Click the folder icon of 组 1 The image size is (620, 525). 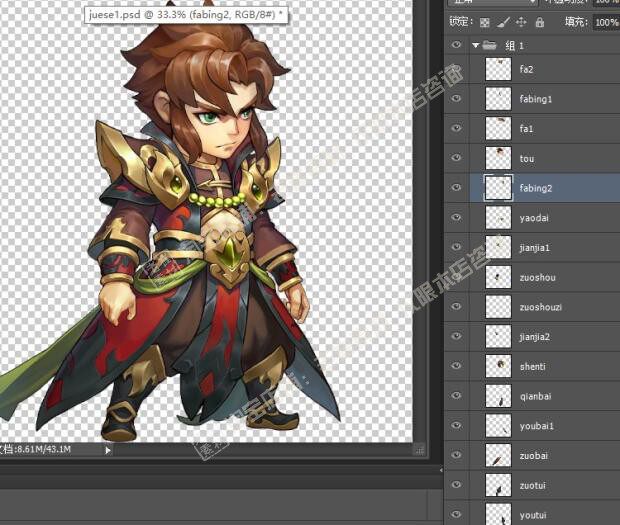coord(489,45)
